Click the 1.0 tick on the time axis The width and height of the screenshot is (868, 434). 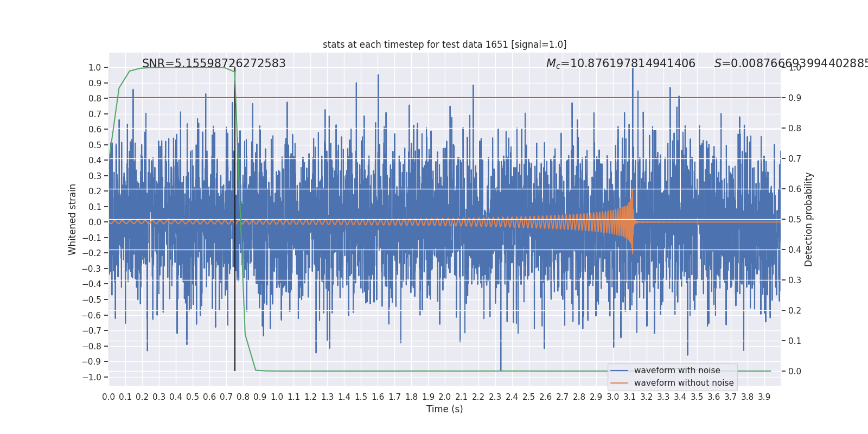[x=277, y=397]
